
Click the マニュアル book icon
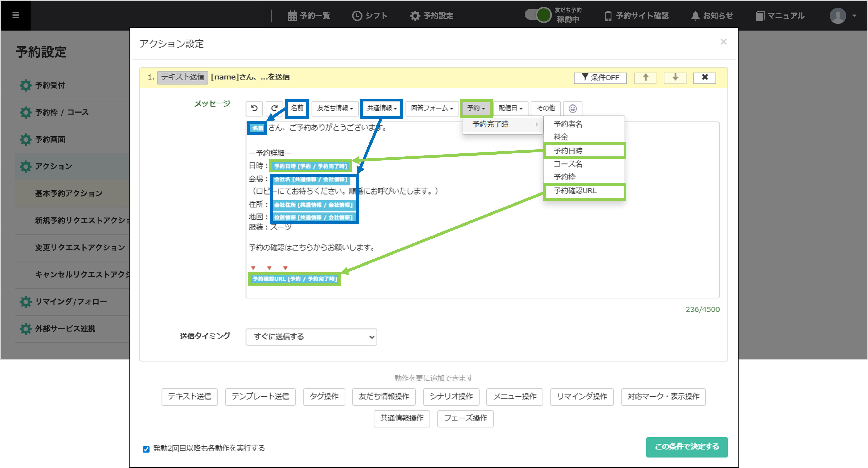click(760, 16)
